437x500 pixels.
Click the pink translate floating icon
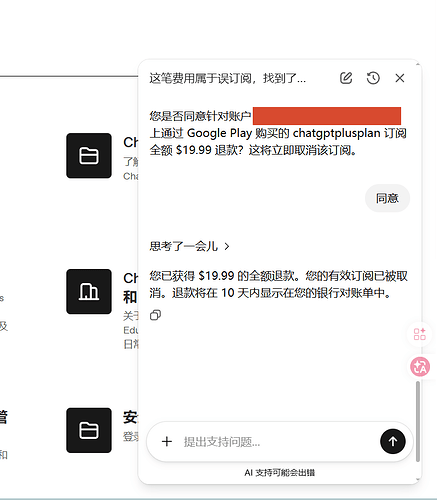(420, 367)
